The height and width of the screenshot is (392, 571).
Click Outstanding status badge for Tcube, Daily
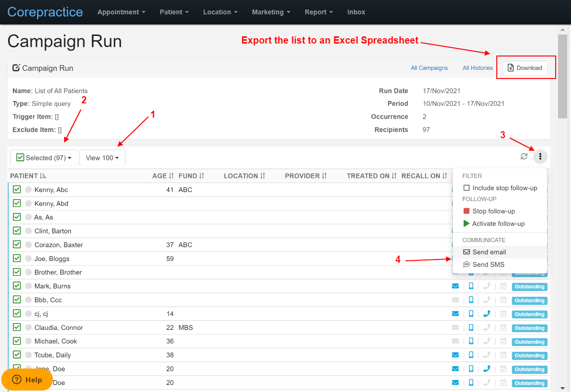click(529, 356)
